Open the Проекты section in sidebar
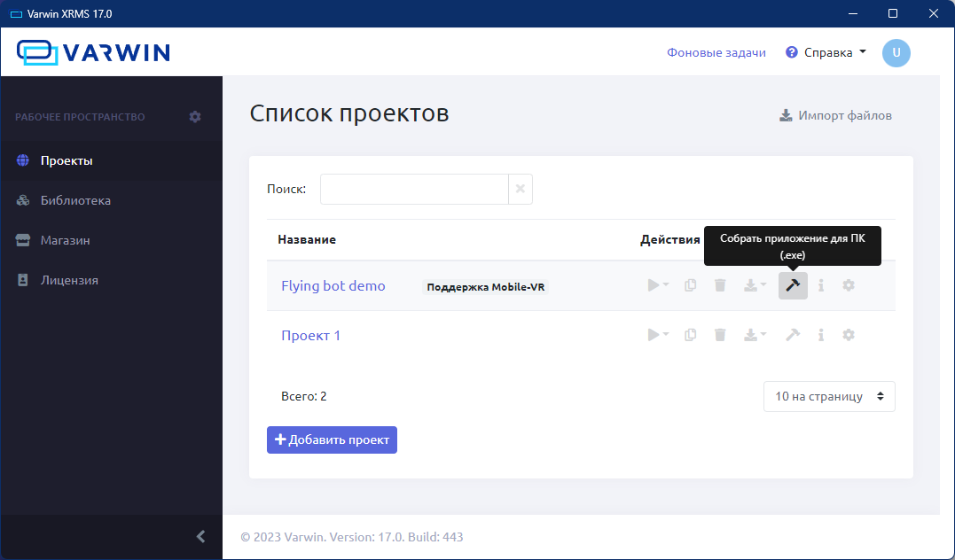955x560 pixels. point(112,160)
